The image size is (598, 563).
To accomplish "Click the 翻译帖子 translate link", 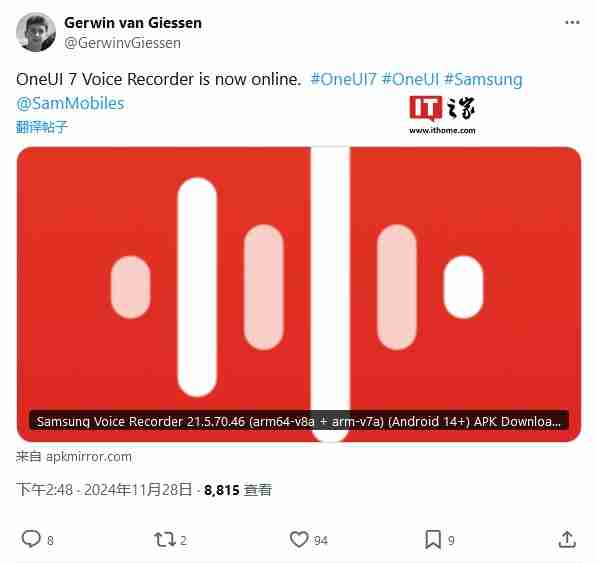I will coord(42,127).
